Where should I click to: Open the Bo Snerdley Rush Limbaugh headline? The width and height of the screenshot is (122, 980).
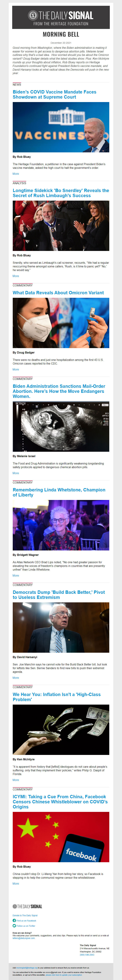[x=61, y=193]
